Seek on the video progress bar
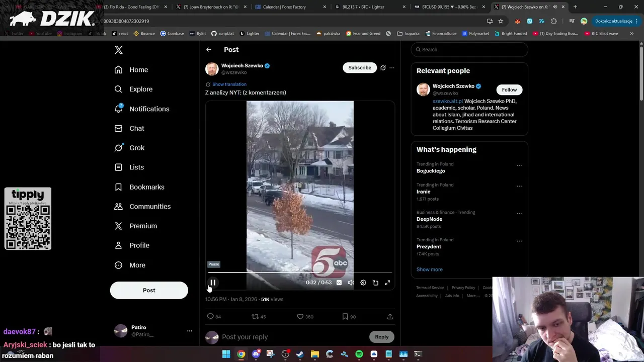 tap(300, 273)
